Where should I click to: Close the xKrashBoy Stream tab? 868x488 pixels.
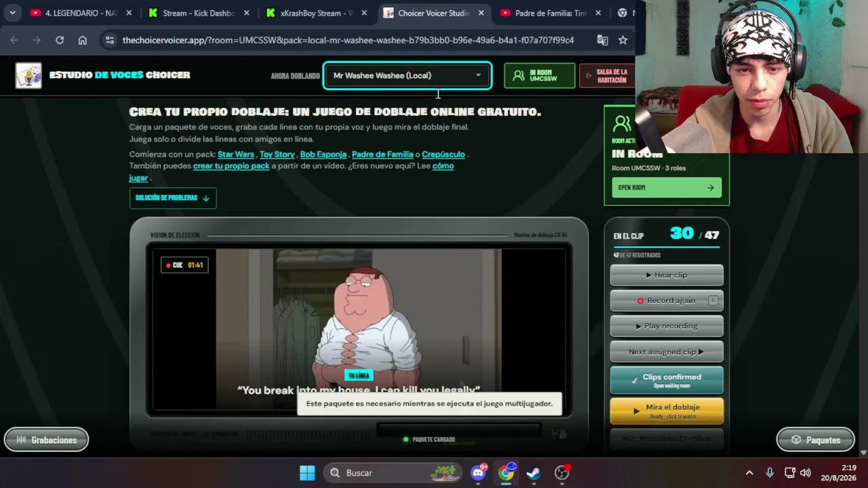[x=364, y=13]
